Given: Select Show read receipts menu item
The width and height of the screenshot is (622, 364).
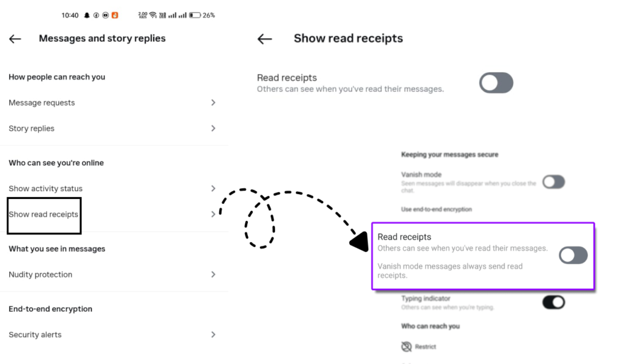Looking at the screenshot, I should pyautogui.click(x=44, y=214).
